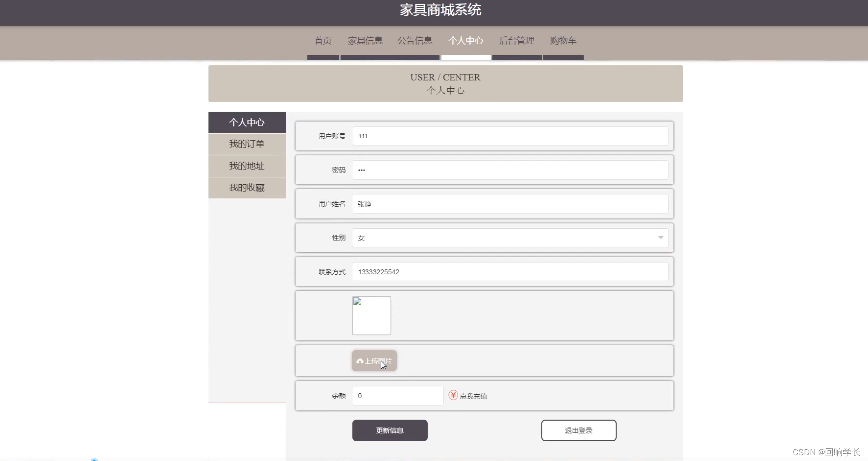Switch to the 首页 tab

(322, 41)
